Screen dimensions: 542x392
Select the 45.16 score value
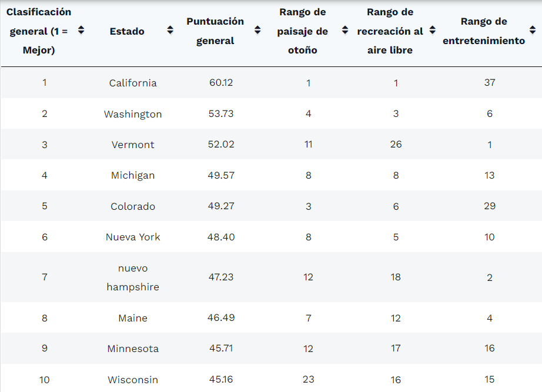[x=221, y=380]
